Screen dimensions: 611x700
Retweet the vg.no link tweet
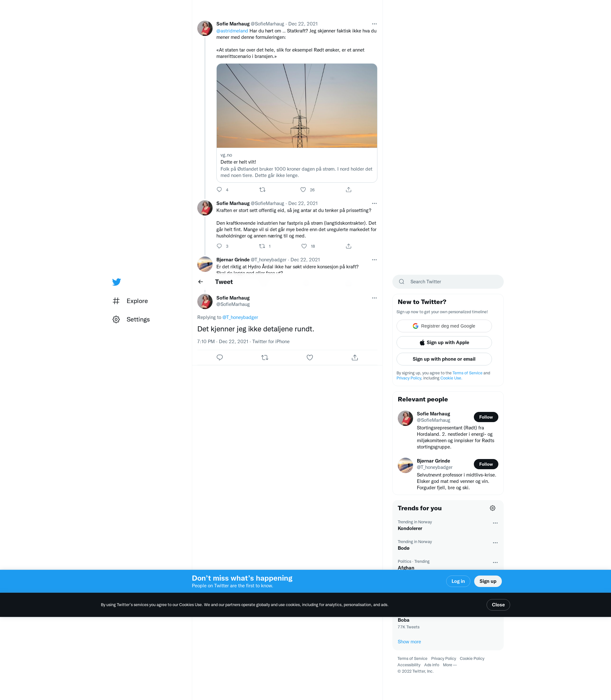[x=262, y=190]
